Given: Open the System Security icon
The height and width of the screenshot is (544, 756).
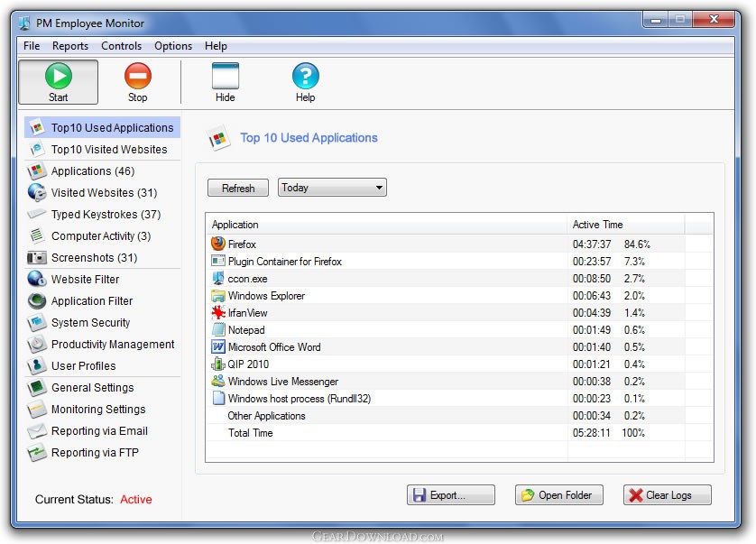Looking at the screenshot, I should click(x=37, y=322).
